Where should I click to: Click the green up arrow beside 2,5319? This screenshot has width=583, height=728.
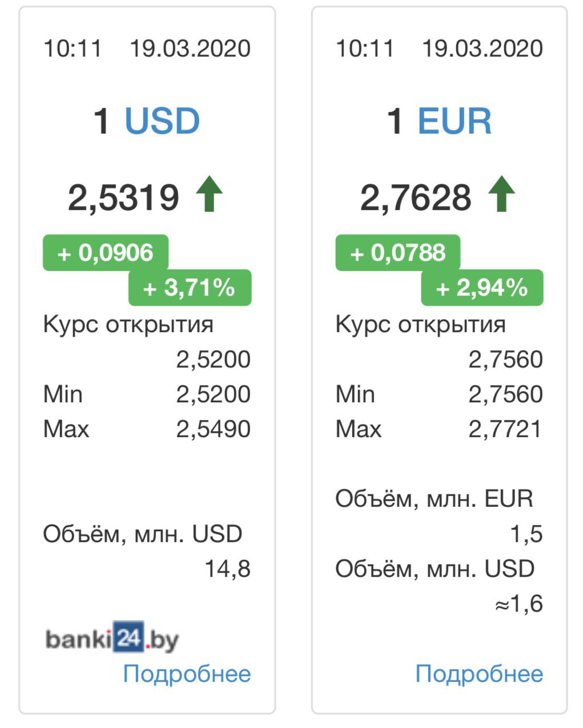point(209,194)
